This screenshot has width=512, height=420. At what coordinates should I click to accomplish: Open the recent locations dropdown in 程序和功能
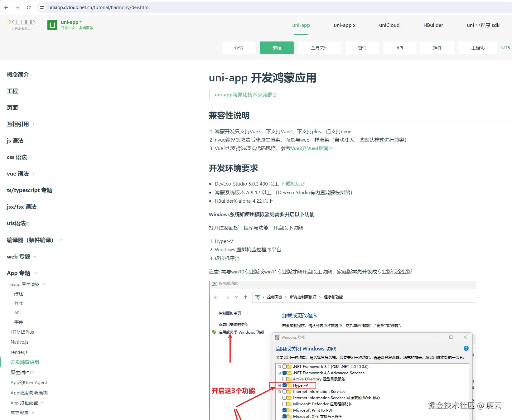pos(237,297)
